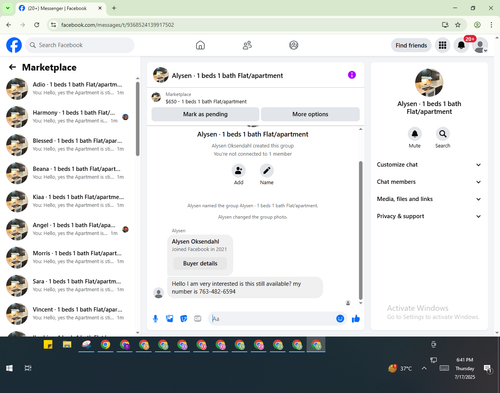Go to the Facebook logo home
This screenshot has height=393, width=500.
coord(14,45)
